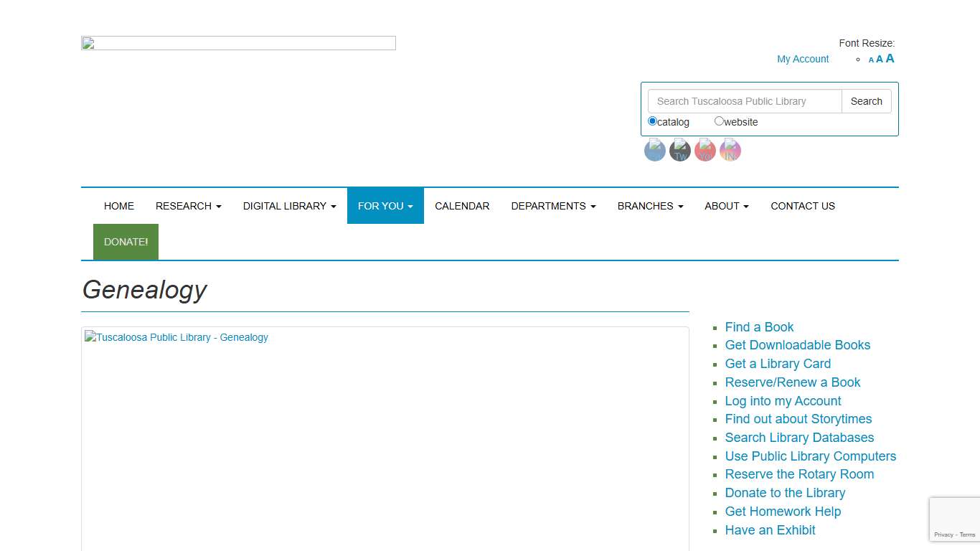Select the smallest font resize letter A

click(870, 60)
